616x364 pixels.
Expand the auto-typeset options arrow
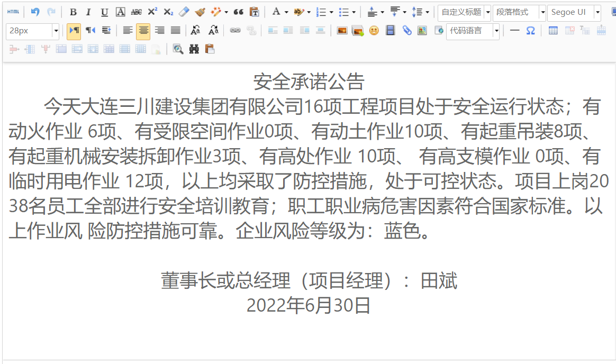[x=226, y=12]
